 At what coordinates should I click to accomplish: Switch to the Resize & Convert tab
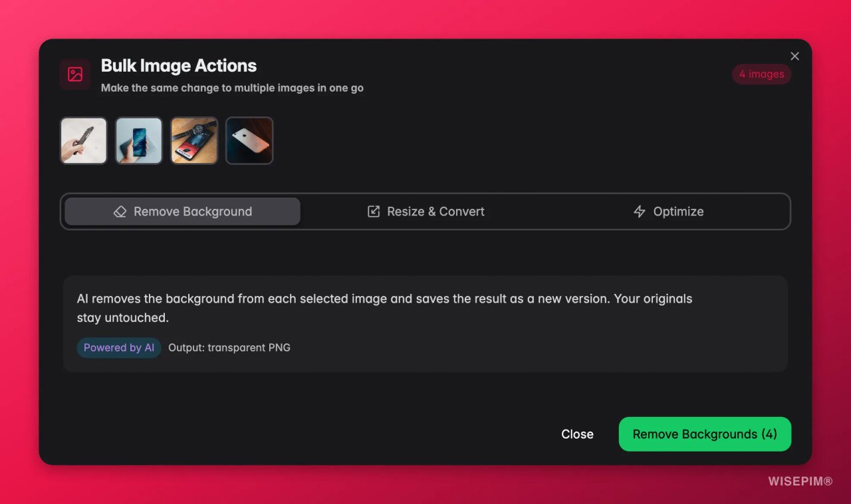(x=425, y=211)
